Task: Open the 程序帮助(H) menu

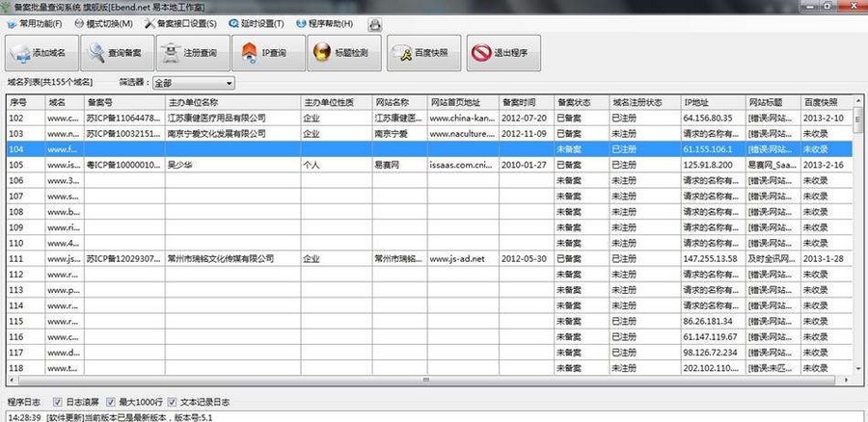Action: tap(324, 24)
